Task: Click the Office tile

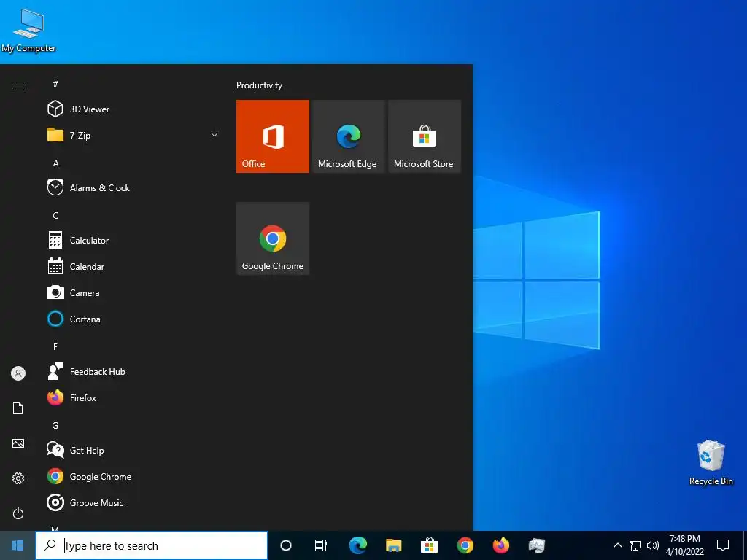Action: coord(273,136)
